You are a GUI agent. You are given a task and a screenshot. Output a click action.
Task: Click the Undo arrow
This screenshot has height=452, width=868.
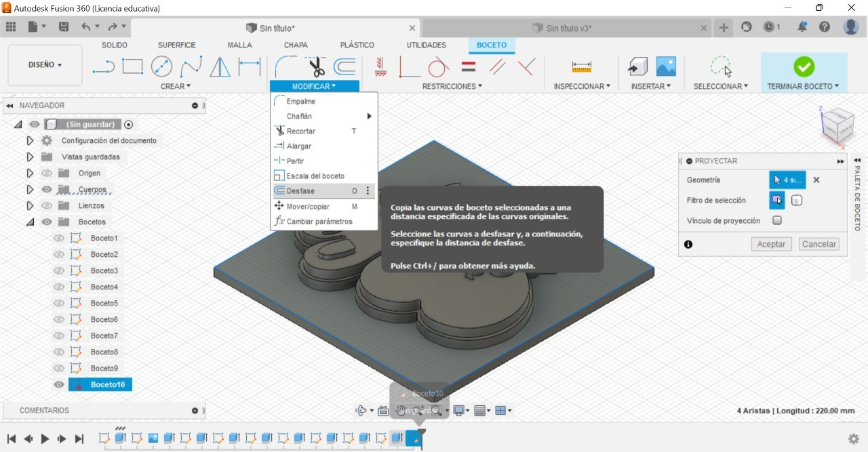tap(86, 27)
